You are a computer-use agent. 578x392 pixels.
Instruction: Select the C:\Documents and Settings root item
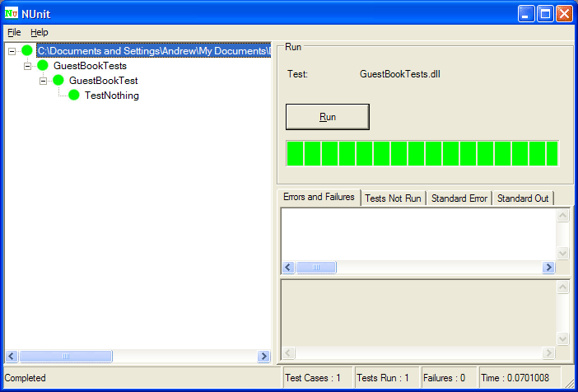[x=153, y=51]
